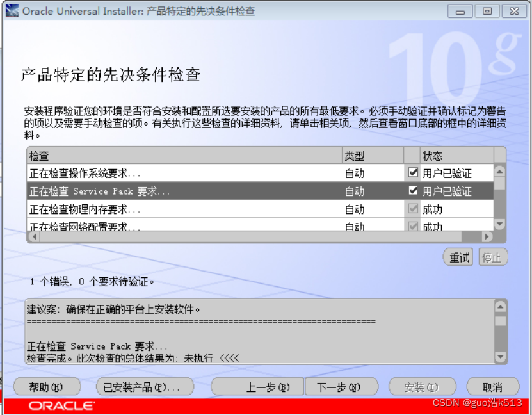Click 已安装产品 to view installed products
Screen dimensions: 532x415
(x=146, y=386)
